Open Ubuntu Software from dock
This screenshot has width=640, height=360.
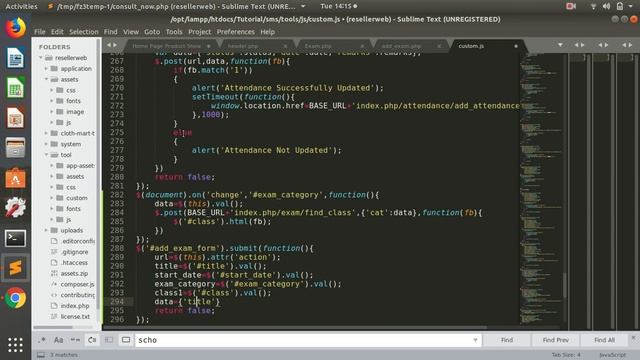pos(15,178)
